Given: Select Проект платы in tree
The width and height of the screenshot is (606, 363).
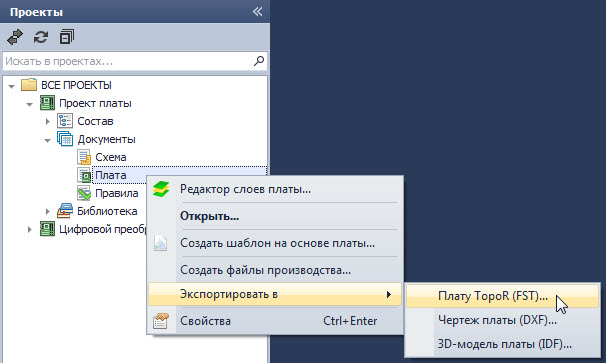Looking at the screenshot, I should tap(95, 103).
